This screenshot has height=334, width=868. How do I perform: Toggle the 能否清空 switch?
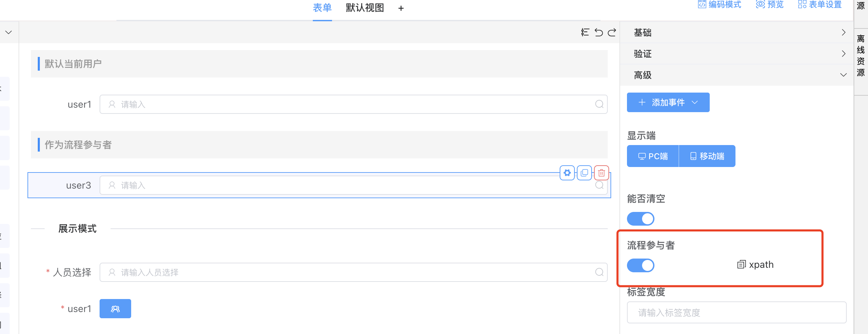tap(641, 219)
